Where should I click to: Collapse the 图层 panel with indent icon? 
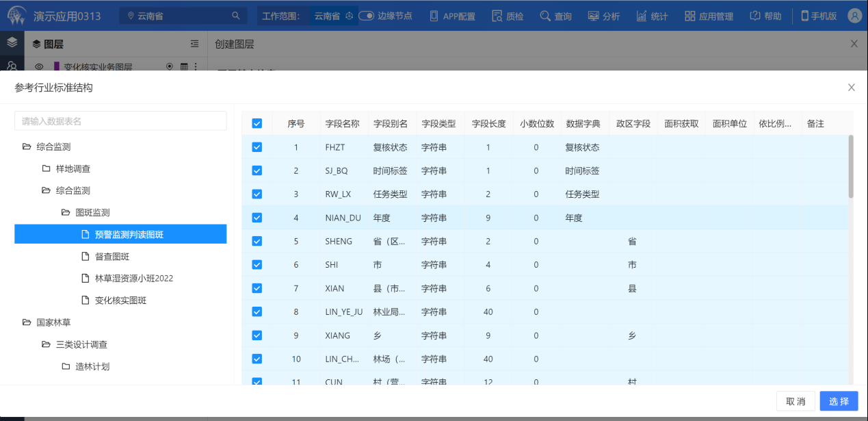click(x=195, y=44)
